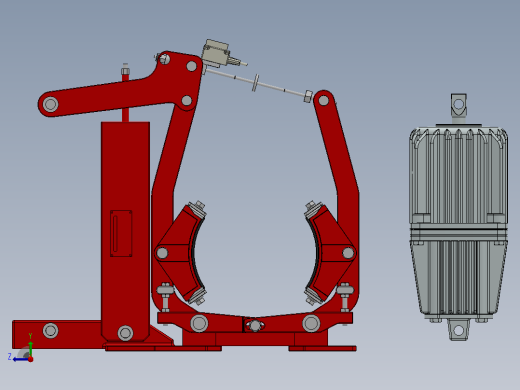The height and width of the screenshot is (390, 520).
Task: Pick the nut atop the red push rod
Action: (125, 71)
